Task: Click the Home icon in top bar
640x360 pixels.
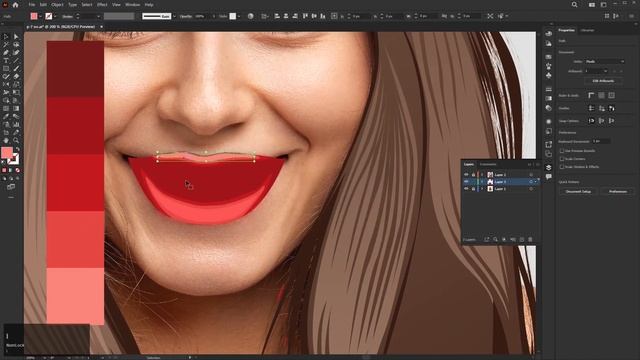Action: point(16,5)
